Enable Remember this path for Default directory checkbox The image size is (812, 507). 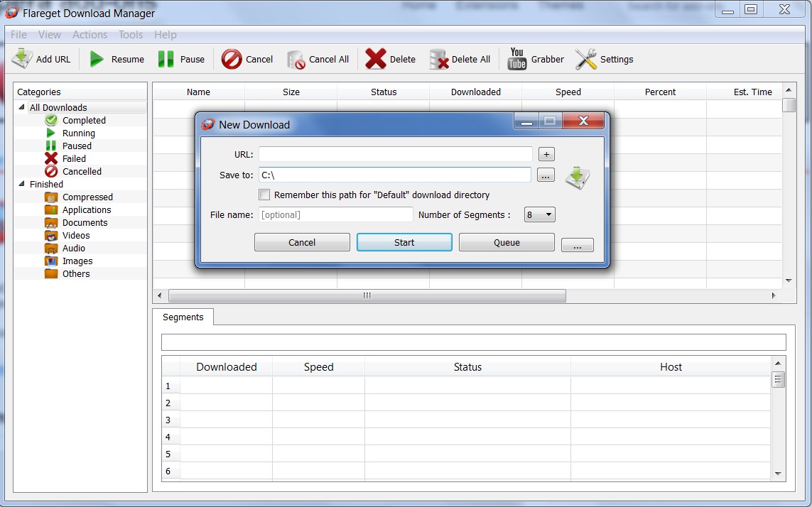(x=264, y=195)
